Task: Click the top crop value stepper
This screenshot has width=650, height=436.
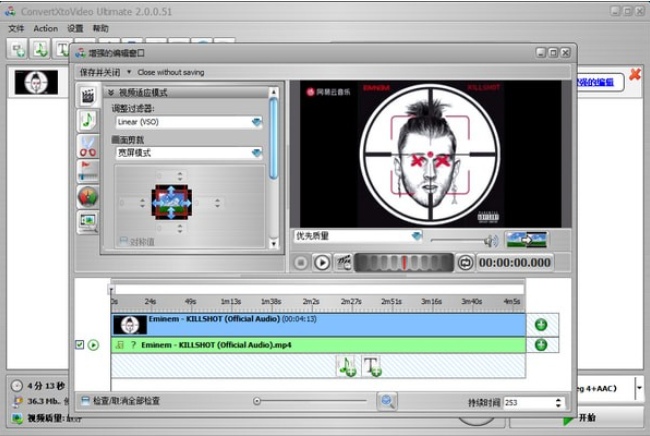Action: click(179, 176)
